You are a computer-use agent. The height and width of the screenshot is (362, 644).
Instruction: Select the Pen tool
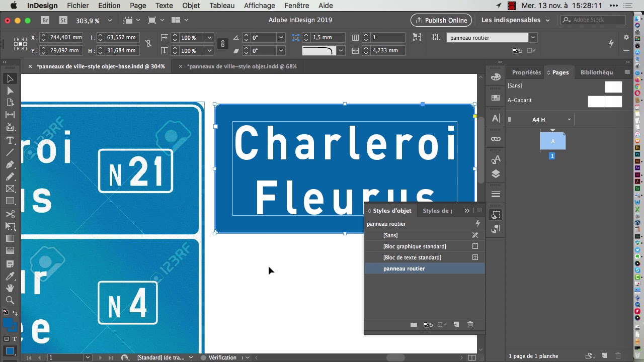tap(10, 164)
